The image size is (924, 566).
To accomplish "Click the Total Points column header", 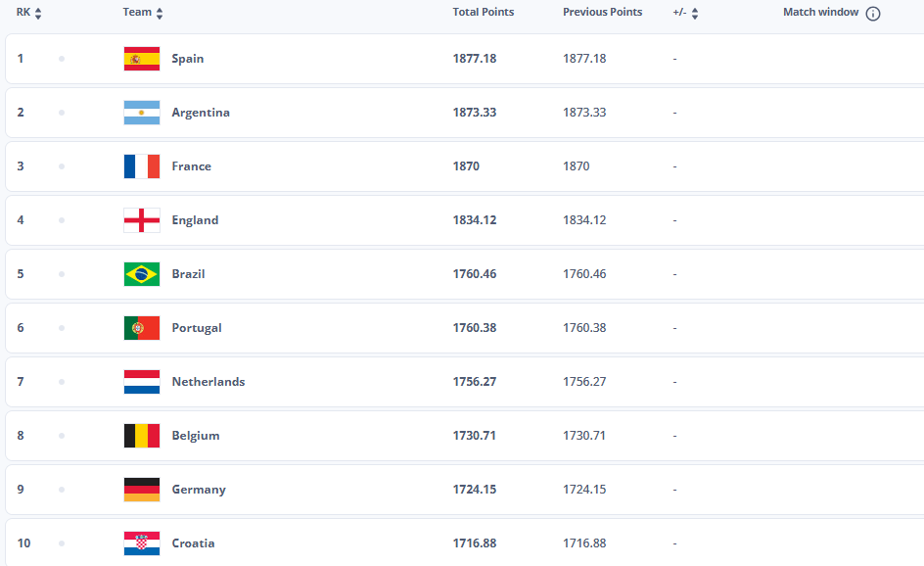I will (483, 13).
